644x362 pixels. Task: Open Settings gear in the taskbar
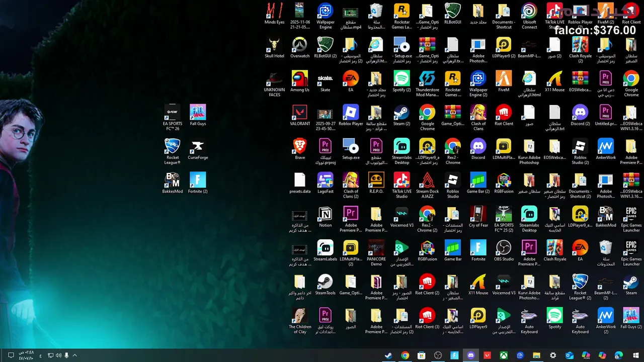(x=553, y=355)
